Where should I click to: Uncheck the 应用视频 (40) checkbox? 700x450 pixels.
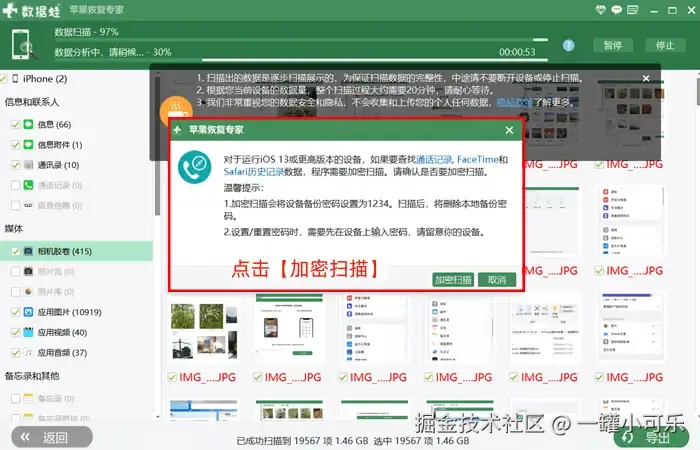click(16, 332)
